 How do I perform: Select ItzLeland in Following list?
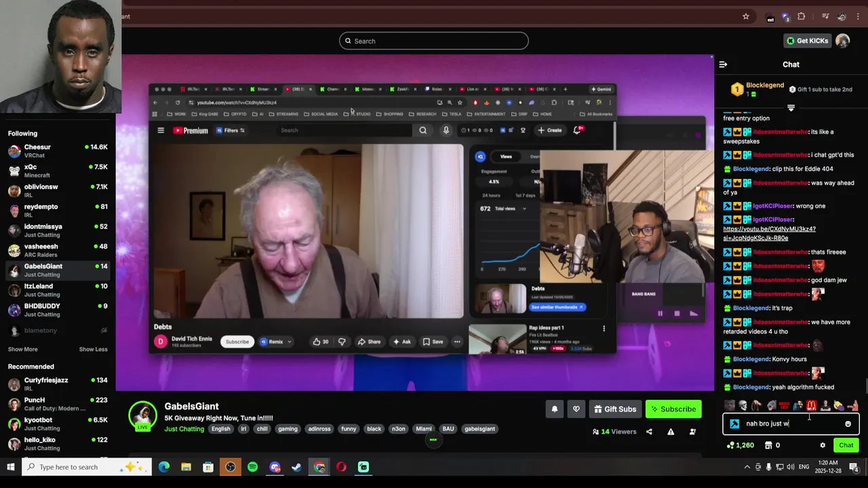pyautogui.click(x=58, y=290)
